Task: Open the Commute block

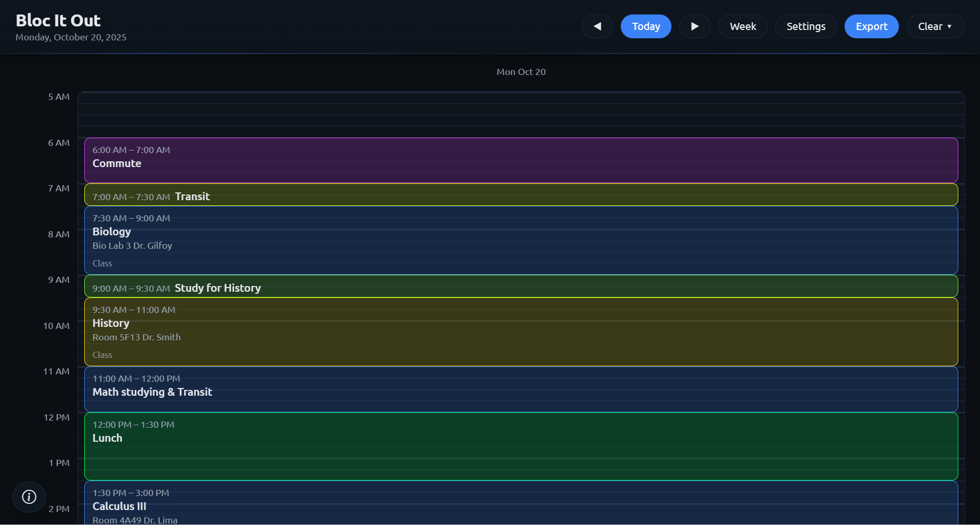Action: [521, 160]
